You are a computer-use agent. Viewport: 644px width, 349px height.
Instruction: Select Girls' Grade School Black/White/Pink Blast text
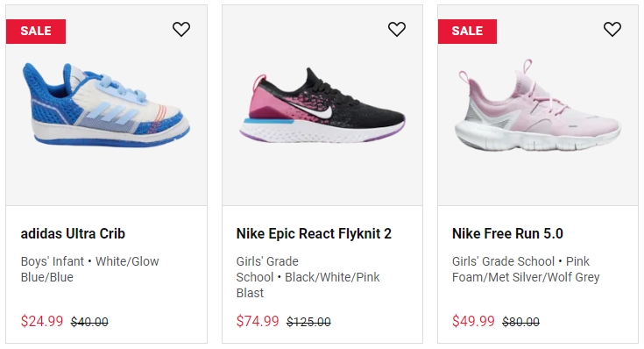tap(308, 277)
